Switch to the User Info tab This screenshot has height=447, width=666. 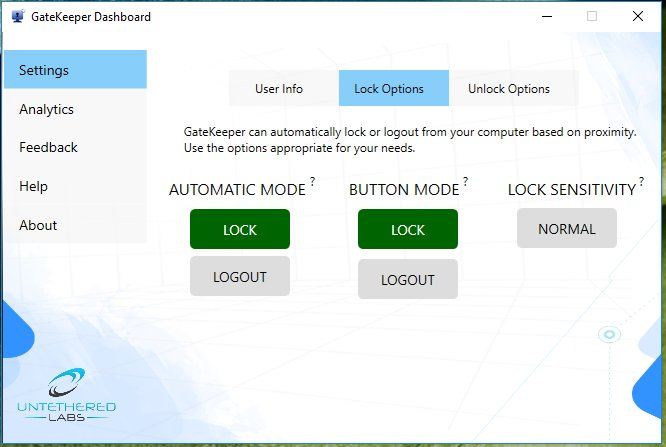click(x=283, y=88)
